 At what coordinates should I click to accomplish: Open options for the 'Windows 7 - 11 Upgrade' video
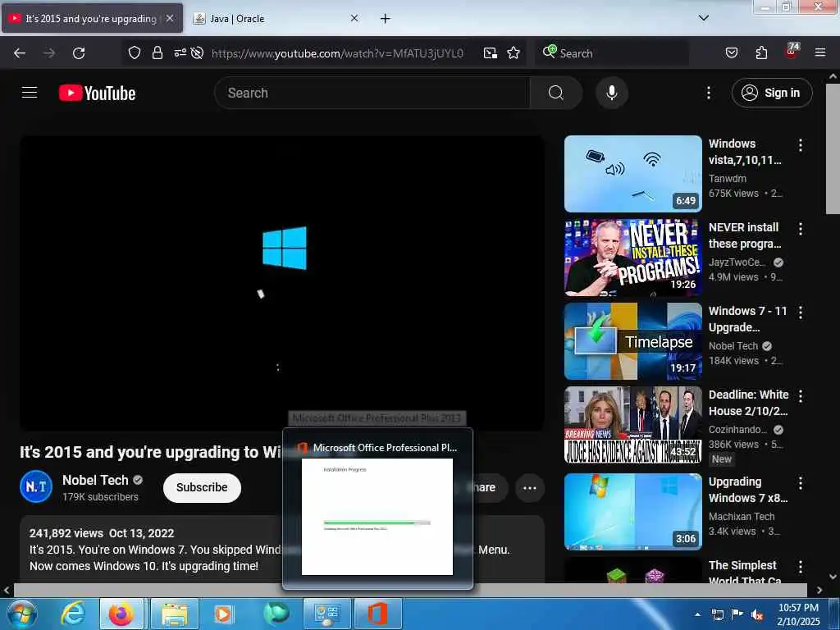click(x=800, y=313)
